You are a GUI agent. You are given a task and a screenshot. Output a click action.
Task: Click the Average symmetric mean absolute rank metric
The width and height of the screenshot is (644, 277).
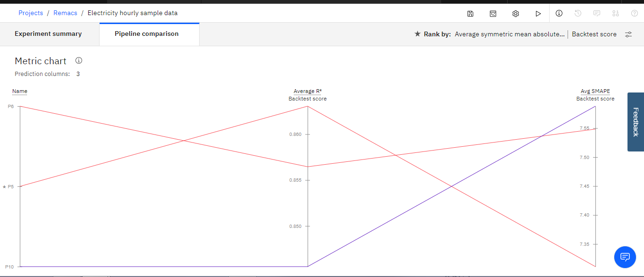pyautogui.click(x=510, y=34)
